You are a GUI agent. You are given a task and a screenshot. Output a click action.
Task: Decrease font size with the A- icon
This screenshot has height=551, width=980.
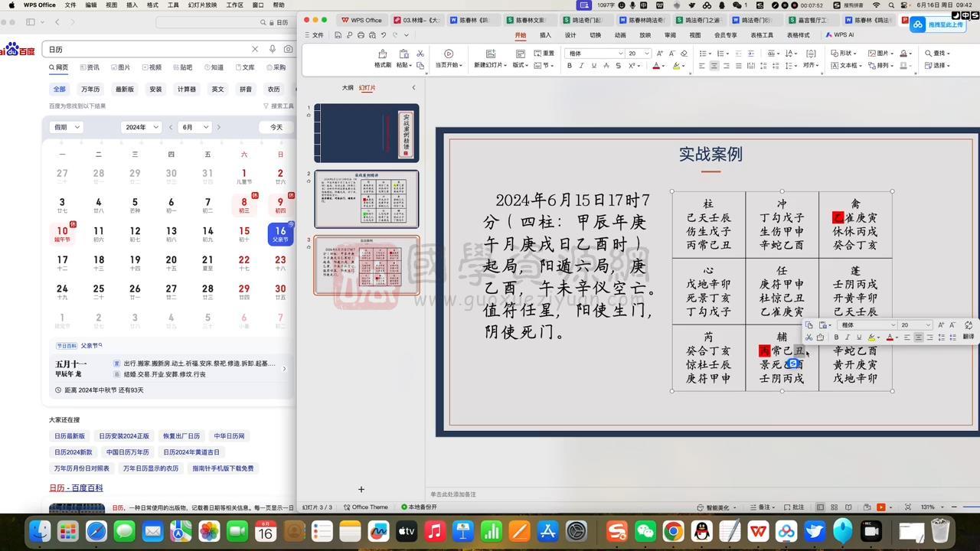pyautogui.click(x=671, y=54)
